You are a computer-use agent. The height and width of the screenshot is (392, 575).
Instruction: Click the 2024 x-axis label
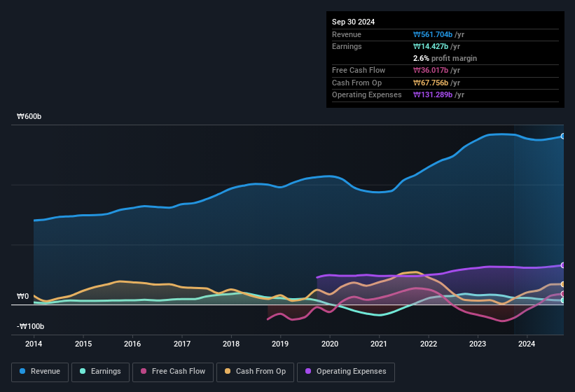pos(527,344)
